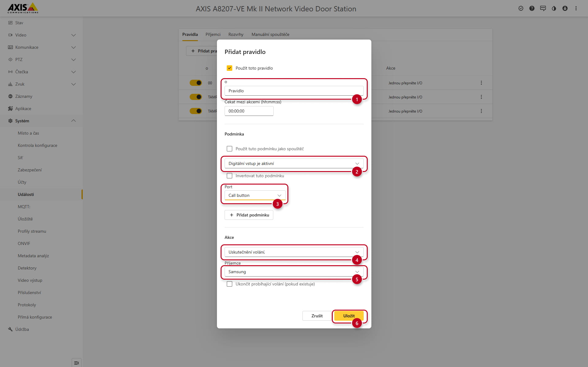Toggle the switch for rule 00

coord(196,83)
